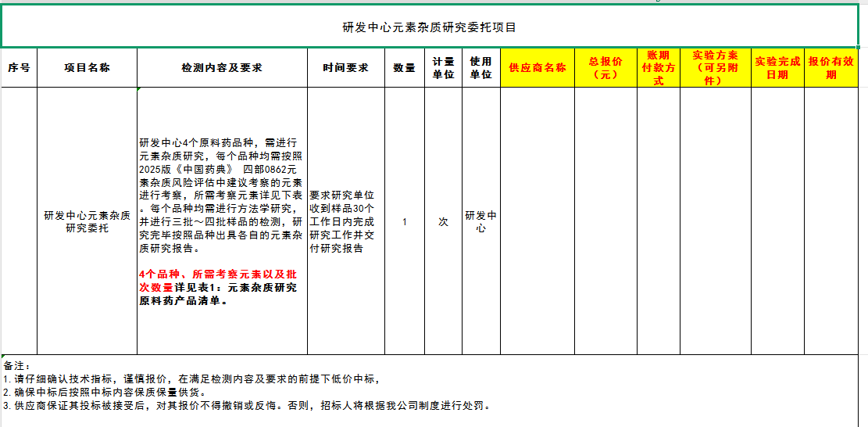This screenshot has height=427, width=868.
Task: Click the empty cell under 供应商名称
Action: (x=537, y=222)
